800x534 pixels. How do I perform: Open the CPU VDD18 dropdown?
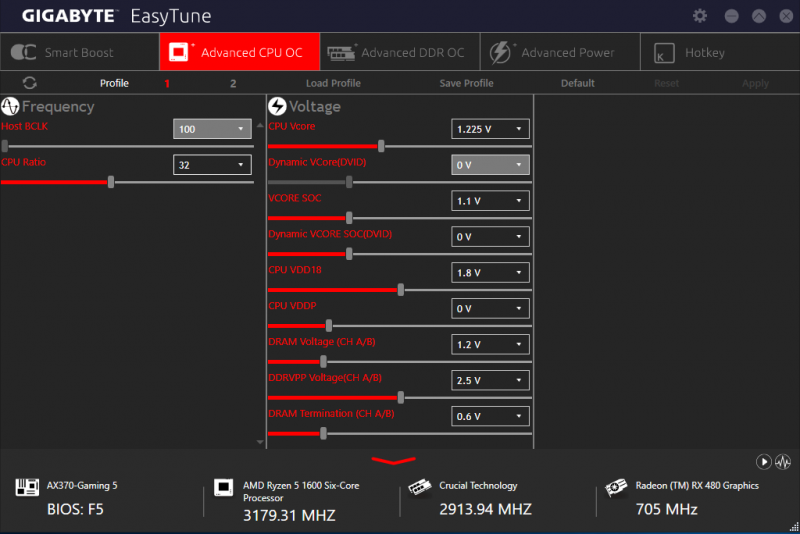490,272
